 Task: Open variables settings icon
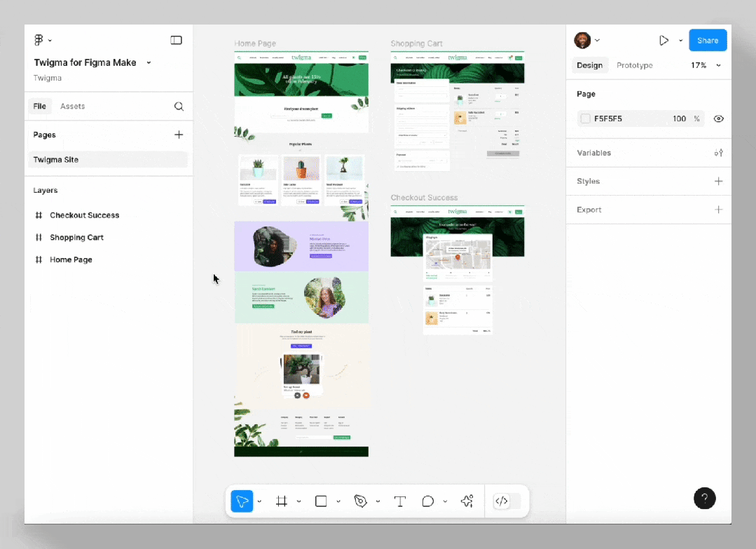(718, 153)
